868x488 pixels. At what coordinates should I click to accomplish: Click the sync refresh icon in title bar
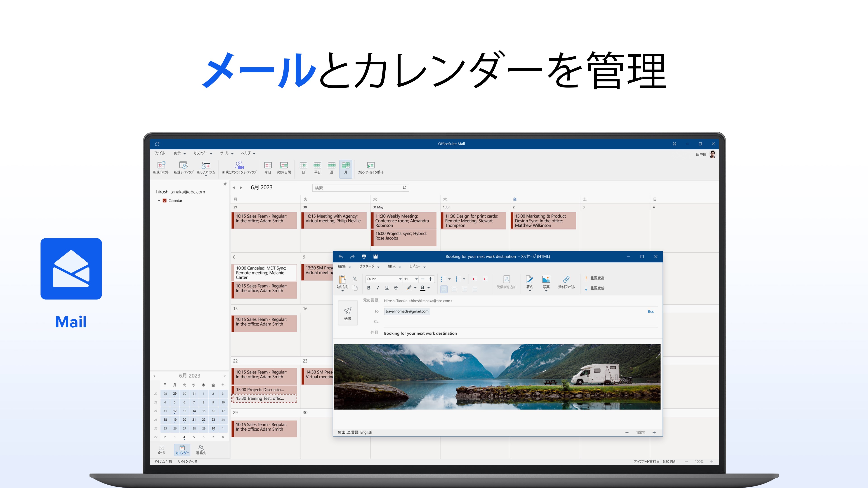(157, 144)
